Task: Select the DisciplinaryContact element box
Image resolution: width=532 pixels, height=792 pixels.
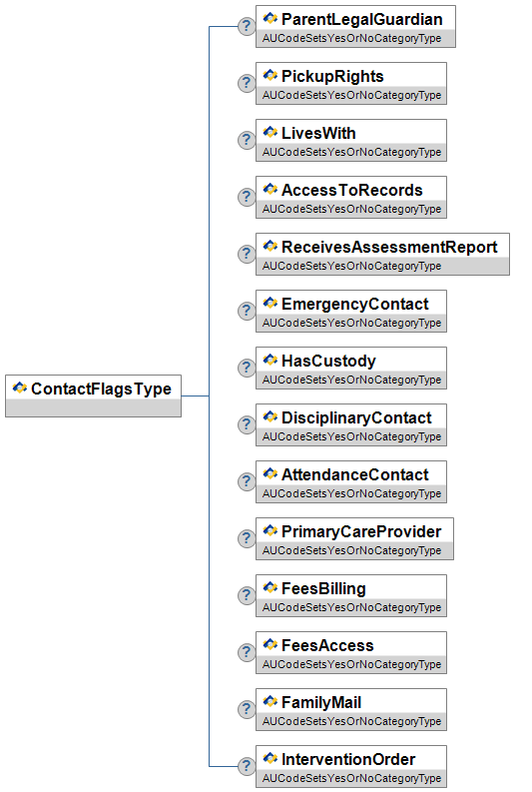Action: coord(351,424)
